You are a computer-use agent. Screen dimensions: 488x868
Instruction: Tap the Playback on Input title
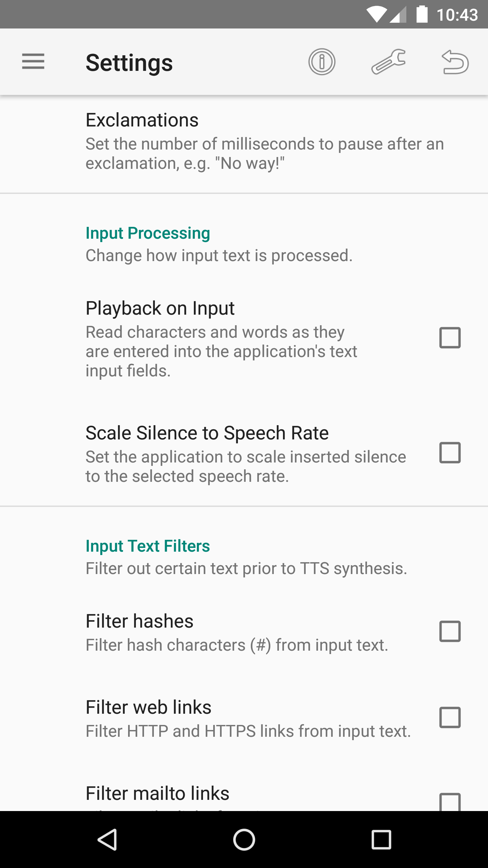point(160,308)
